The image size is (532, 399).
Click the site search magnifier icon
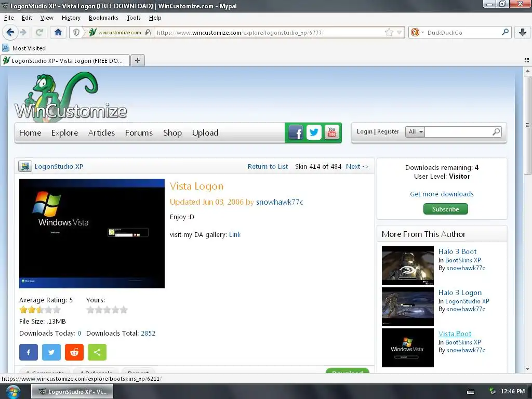(496, 131)
